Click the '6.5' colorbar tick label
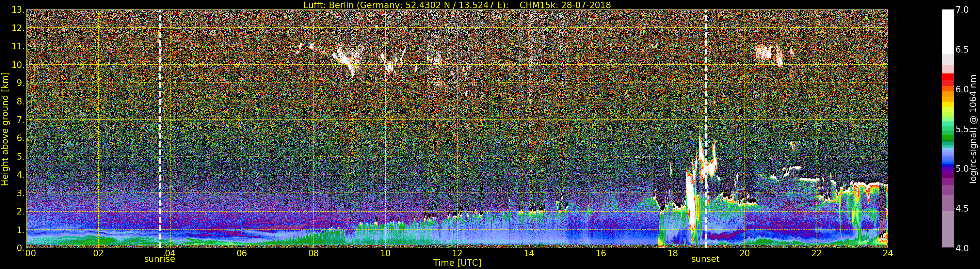The height and width of the screenshot is (269, 980). tap(962, 50)
